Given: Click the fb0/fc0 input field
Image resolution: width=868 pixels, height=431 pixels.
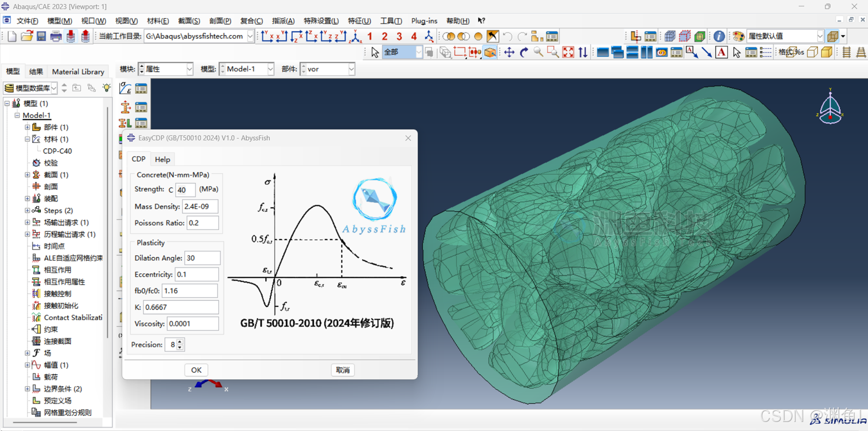Looking at the screenshot, I should pos(190,291).
